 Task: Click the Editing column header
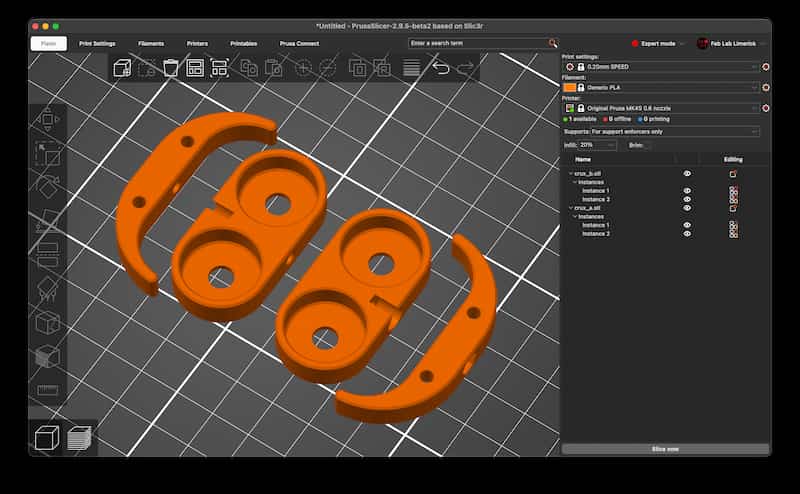(x=733, y=160)
